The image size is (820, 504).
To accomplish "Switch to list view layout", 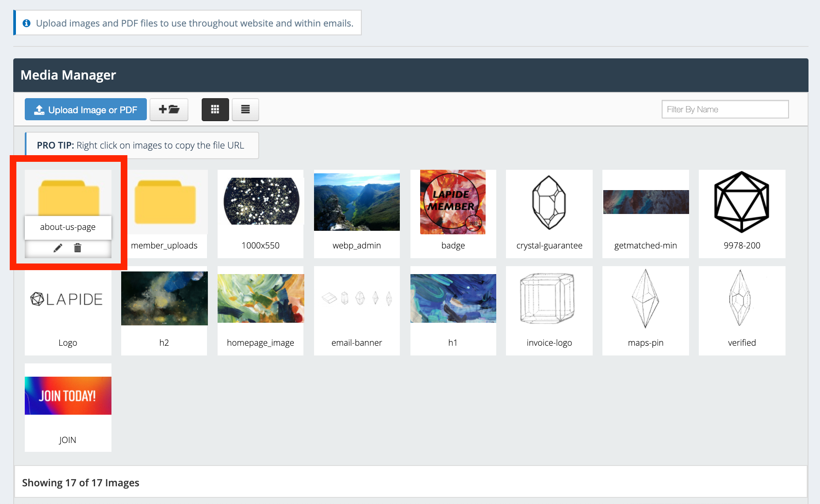I will click(245, 109).
